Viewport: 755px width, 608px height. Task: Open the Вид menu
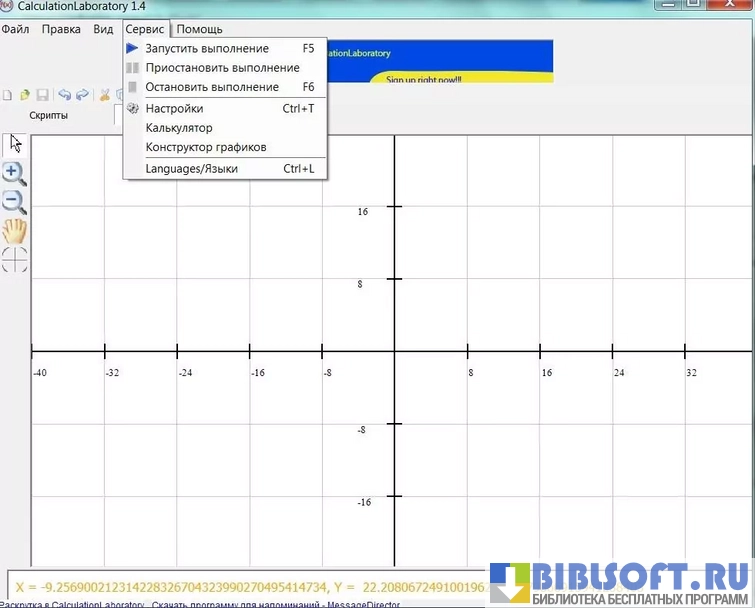tap(103, 29)
